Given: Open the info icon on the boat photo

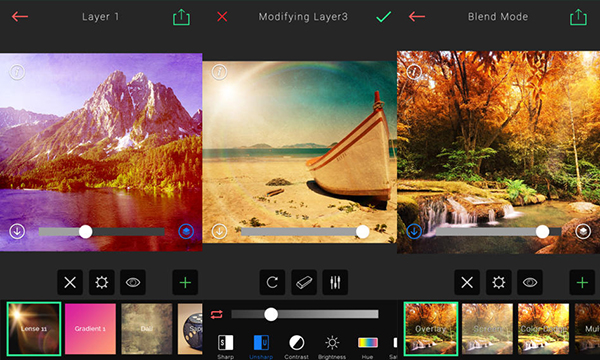Looking at the screenshot, I should pos(219,72).
